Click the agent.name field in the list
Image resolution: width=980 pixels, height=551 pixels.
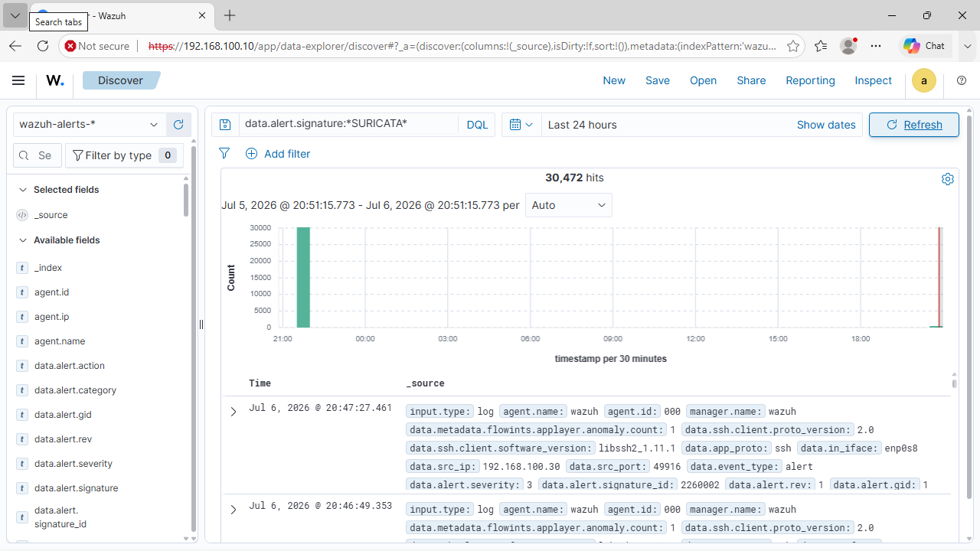coord(60,341)
